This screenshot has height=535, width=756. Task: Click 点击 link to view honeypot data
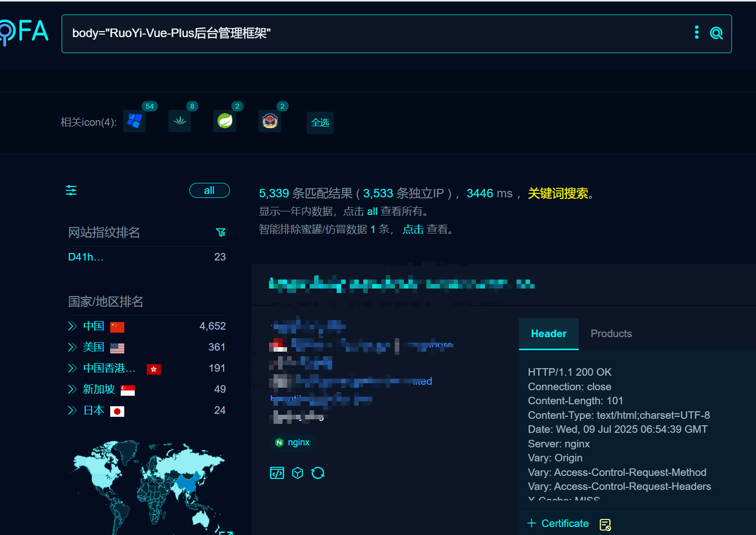click(413, 229)
